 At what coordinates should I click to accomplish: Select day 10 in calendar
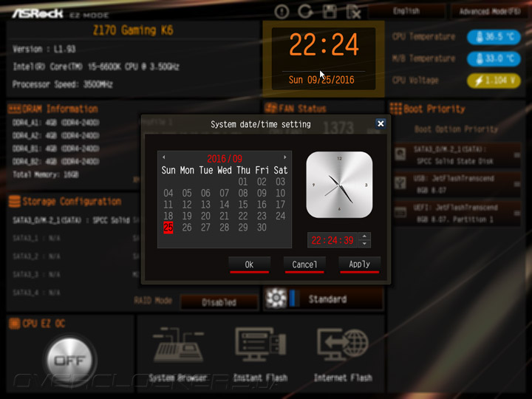280,193
